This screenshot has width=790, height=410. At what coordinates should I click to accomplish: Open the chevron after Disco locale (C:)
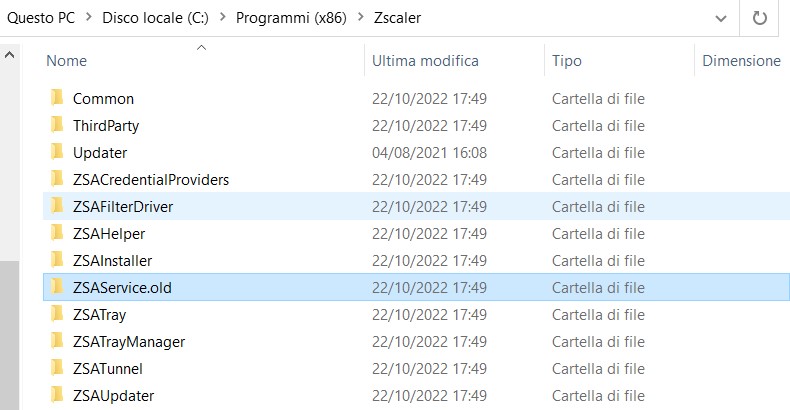click(x=222, y=17)
